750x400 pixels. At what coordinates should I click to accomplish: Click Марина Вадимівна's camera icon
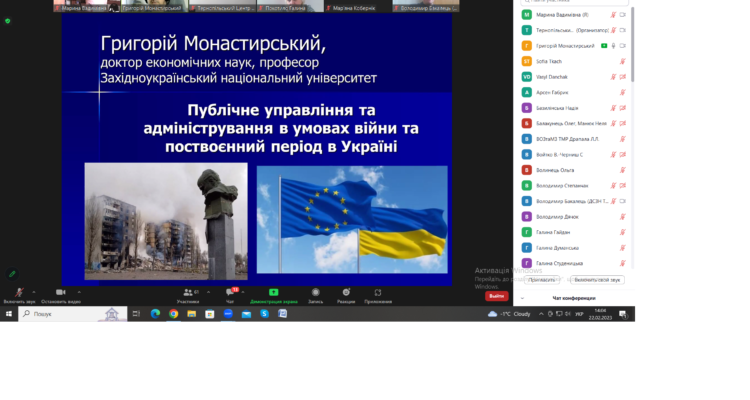(623, 15)
